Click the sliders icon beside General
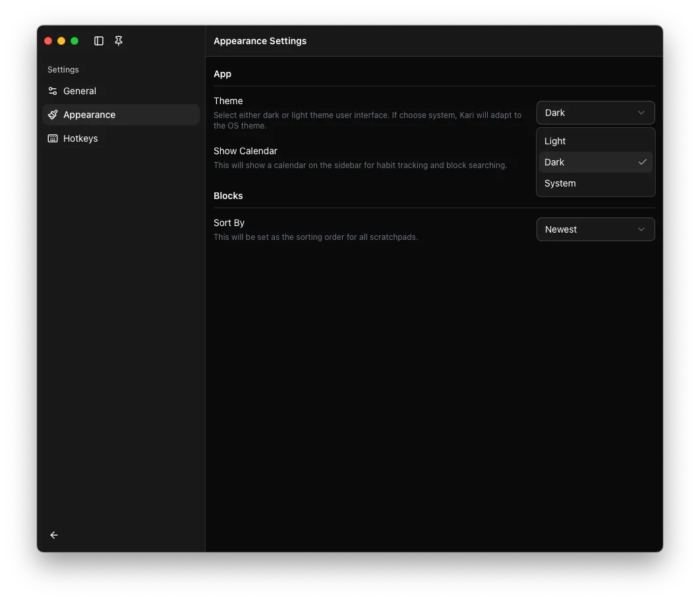Screen dimensions: 700x601 53,91
